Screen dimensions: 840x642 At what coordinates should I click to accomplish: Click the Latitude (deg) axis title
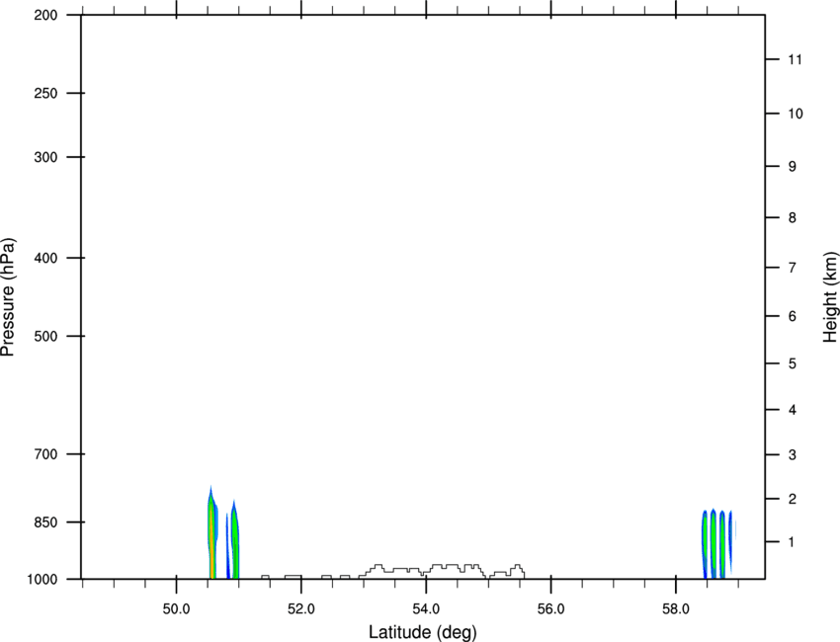tap(423, 632)
